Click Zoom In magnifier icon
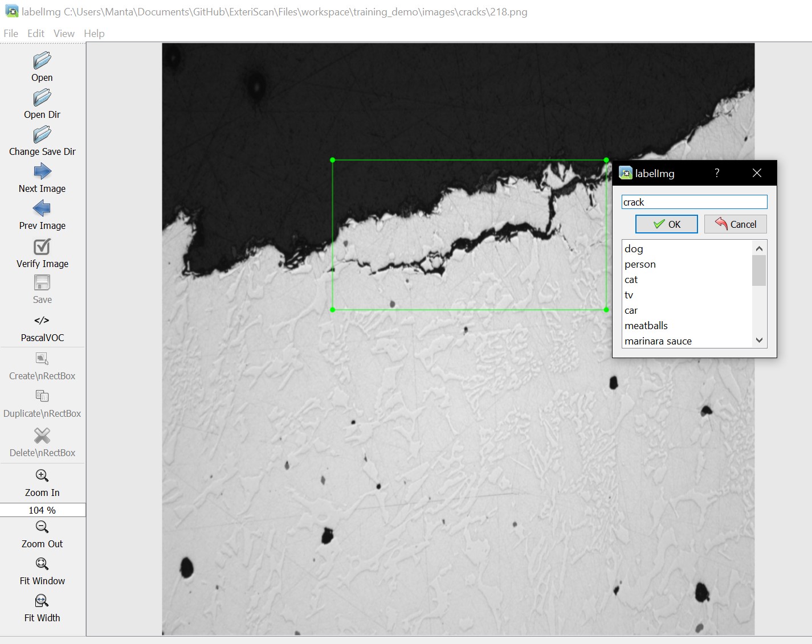This screenshot has width=812, height=644. click(x=42, y=475)
